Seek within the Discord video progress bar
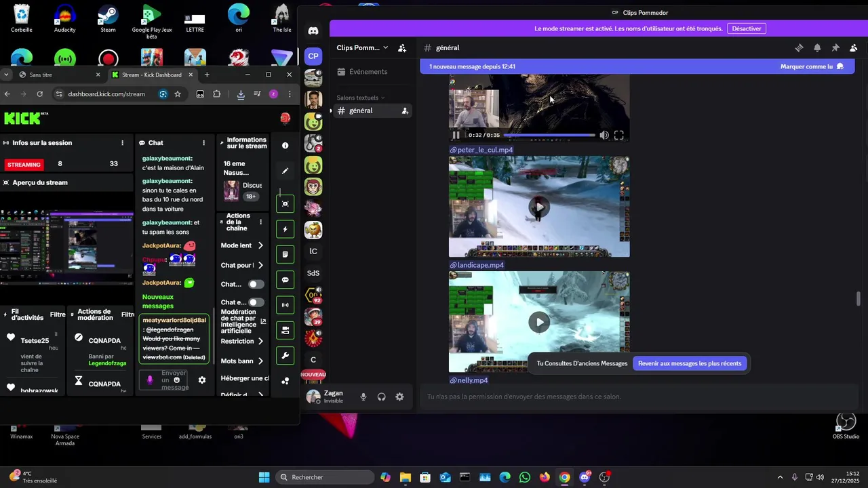868x488 pixels. click(549, 135)
